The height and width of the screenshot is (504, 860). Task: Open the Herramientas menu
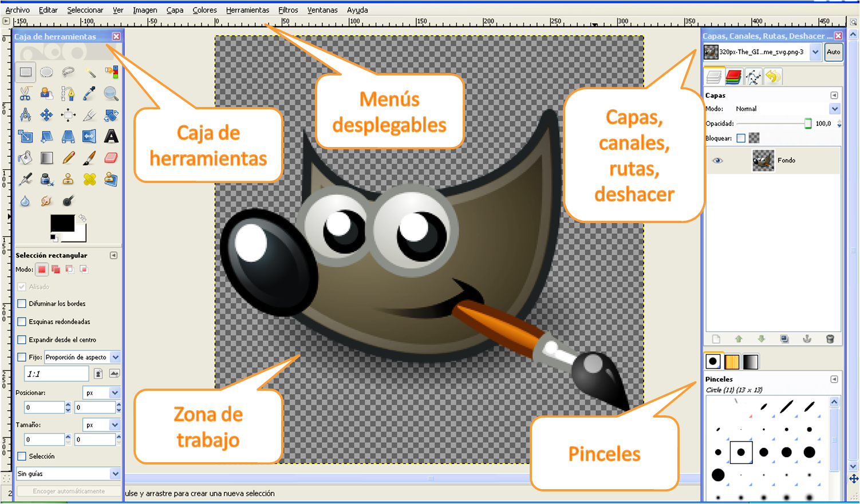point(247,10)
